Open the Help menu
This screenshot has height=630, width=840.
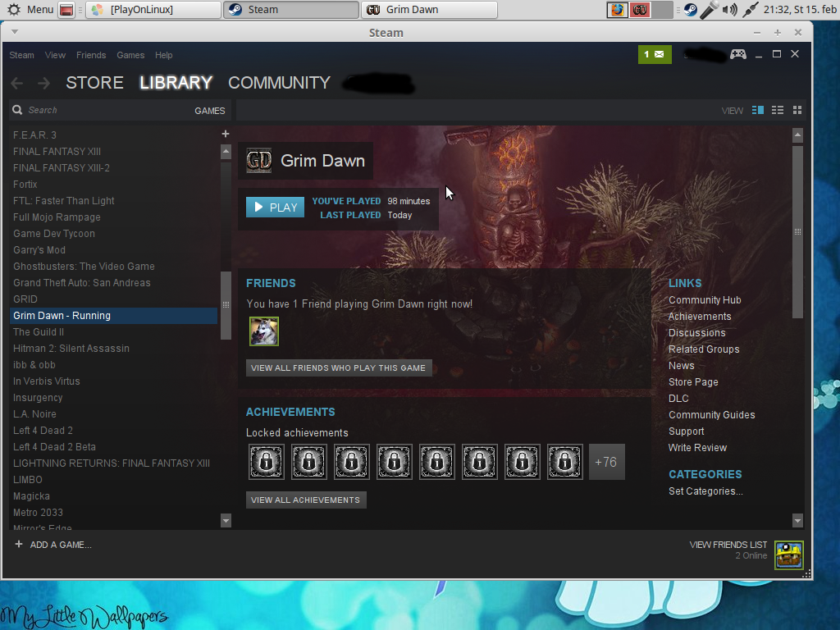click(164, 55)
